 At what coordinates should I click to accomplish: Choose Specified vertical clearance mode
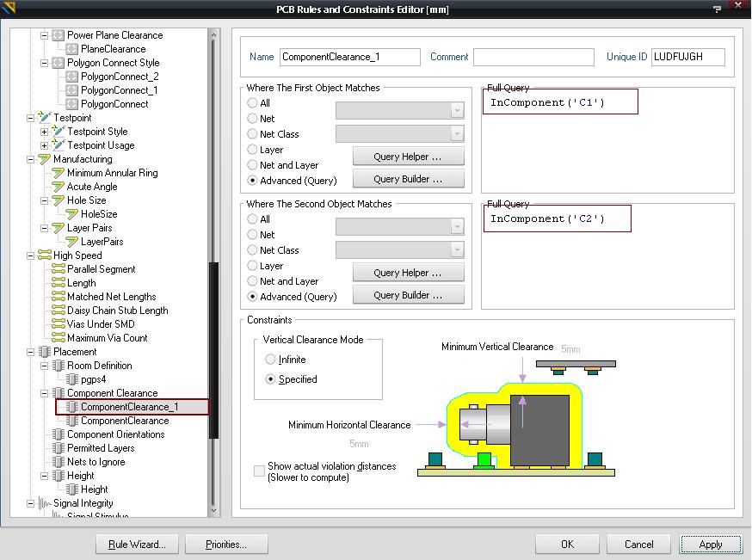coord(270,378)
